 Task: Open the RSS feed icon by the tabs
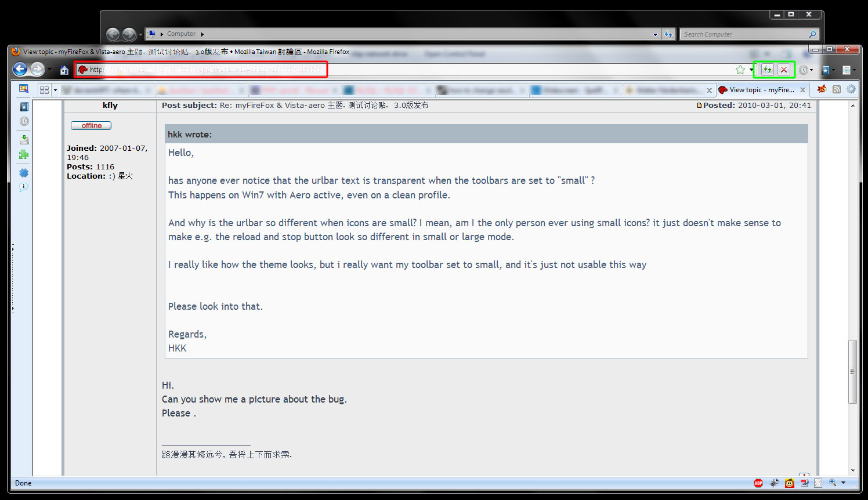[837, 89]
